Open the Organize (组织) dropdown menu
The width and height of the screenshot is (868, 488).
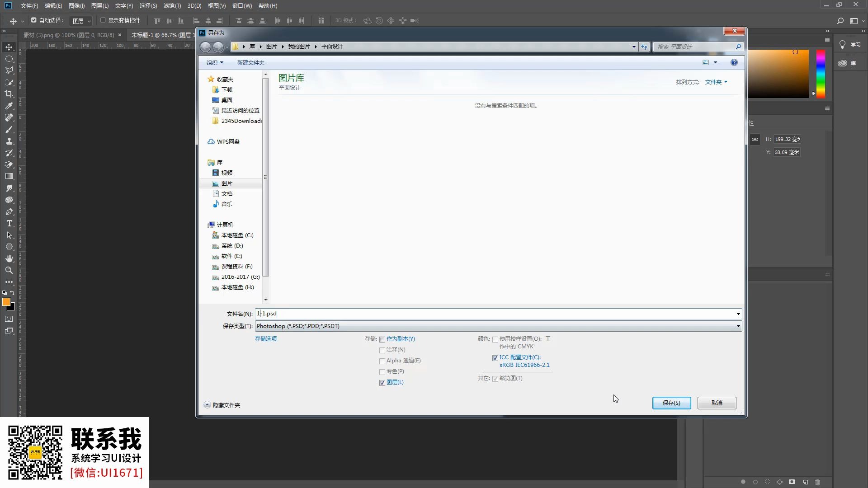(x=215, y=63)
